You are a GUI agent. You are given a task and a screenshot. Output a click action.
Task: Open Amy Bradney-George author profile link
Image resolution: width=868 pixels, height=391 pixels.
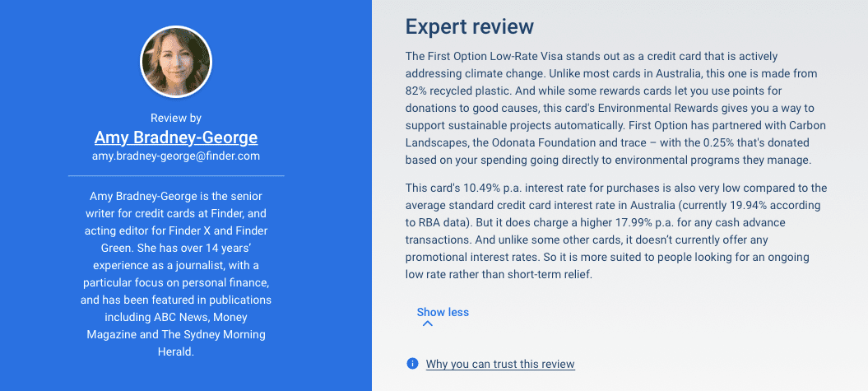[176, 137]
